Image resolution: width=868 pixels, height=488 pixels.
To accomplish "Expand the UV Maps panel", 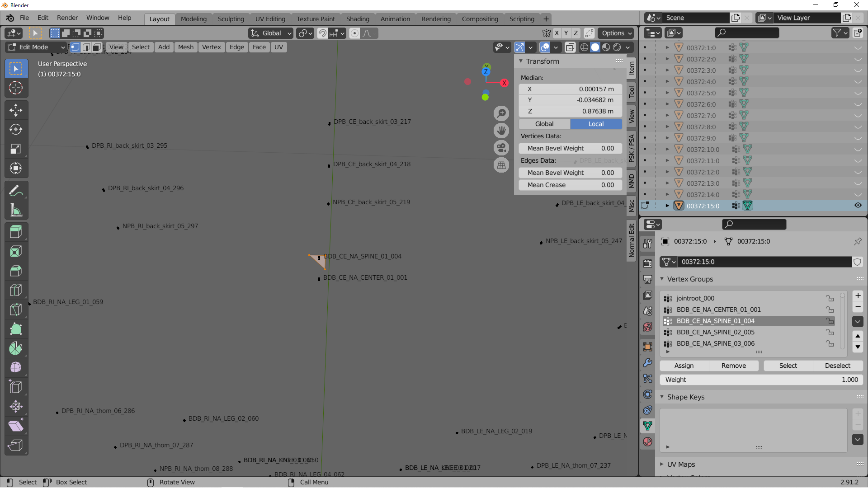I will coord(681,464).
